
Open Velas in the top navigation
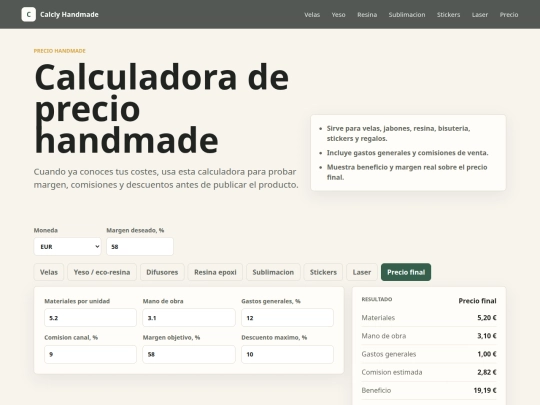(x=312, y=15)
